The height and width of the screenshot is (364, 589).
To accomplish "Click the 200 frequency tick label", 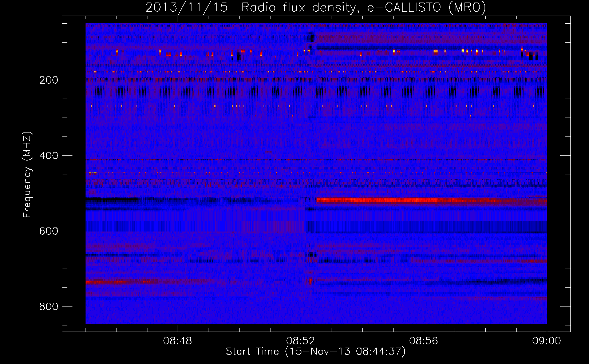I will [x=49, y=80].
